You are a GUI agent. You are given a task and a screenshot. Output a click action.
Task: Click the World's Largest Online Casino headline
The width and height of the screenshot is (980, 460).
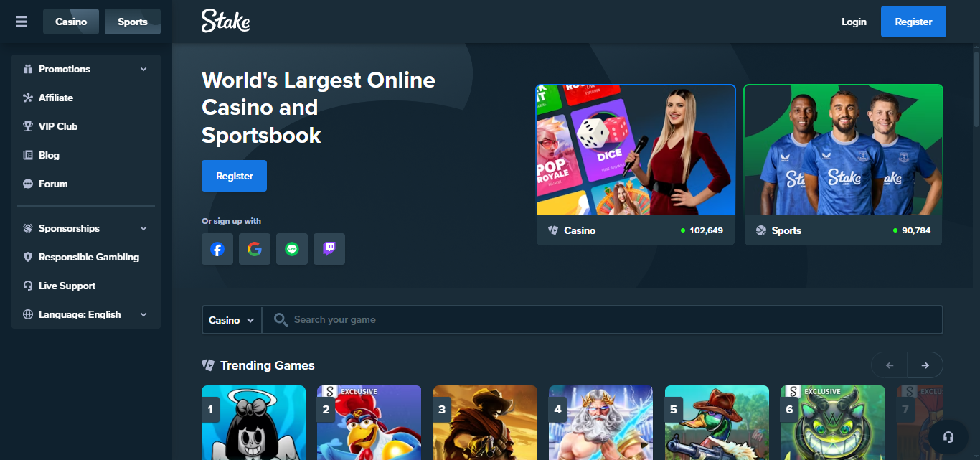point(319,108)
